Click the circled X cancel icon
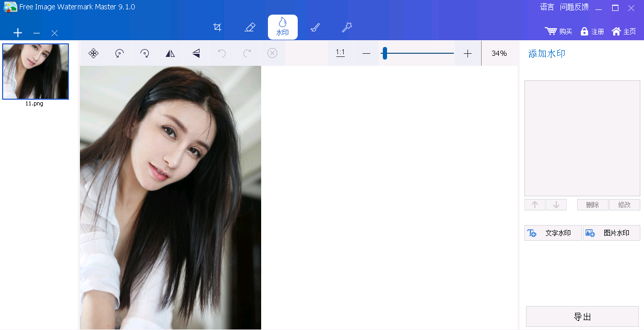 pyautogui.click(x=272, y=53)
